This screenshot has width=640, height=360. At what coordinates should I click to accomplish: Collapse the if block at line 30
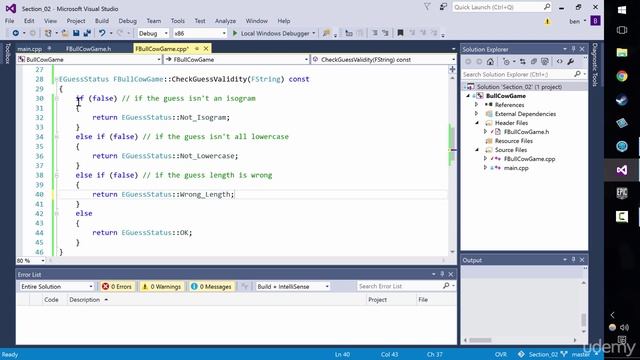coord(57,98)
